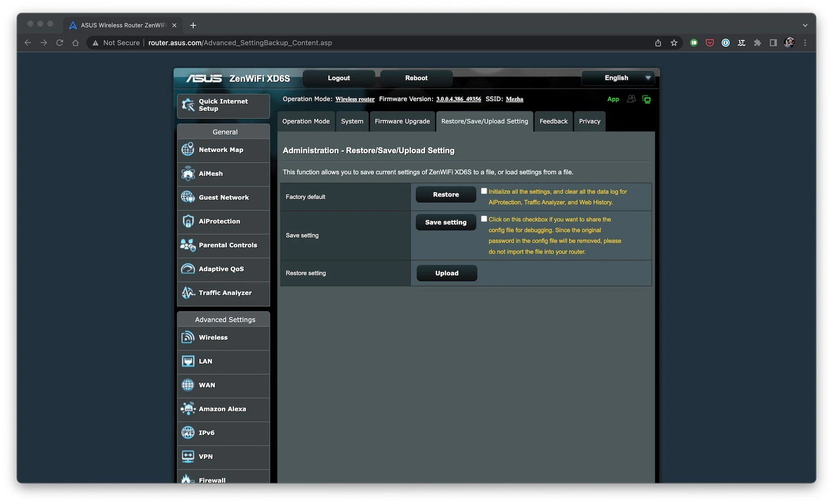Image resolution: width=833 pixels, height=504 pixels.
Task: Click the Not Secure site warning
Action: [x=116, y=43]
